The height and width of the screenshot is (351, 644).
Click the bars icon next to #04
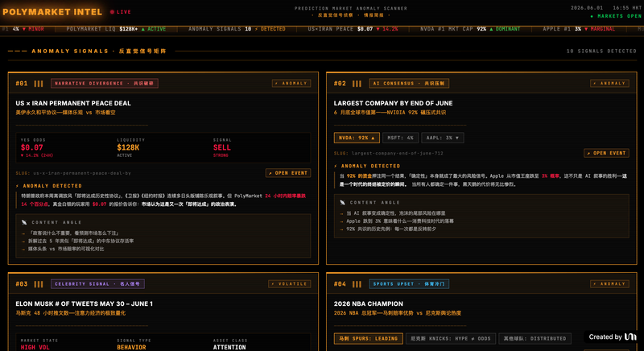click(357, 284)
